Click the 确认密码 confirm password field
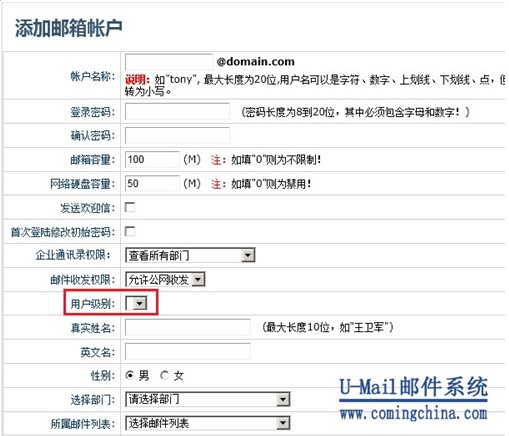The height and width of the screenshot is (436, 509). click(177, 135)
